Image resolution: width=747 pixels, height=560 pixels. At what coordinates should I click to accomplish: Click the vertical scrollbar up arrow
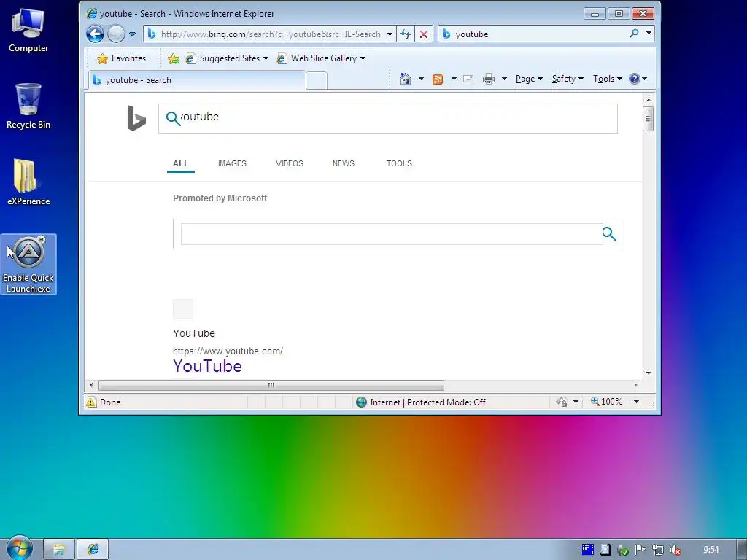[x=648, y=100]
